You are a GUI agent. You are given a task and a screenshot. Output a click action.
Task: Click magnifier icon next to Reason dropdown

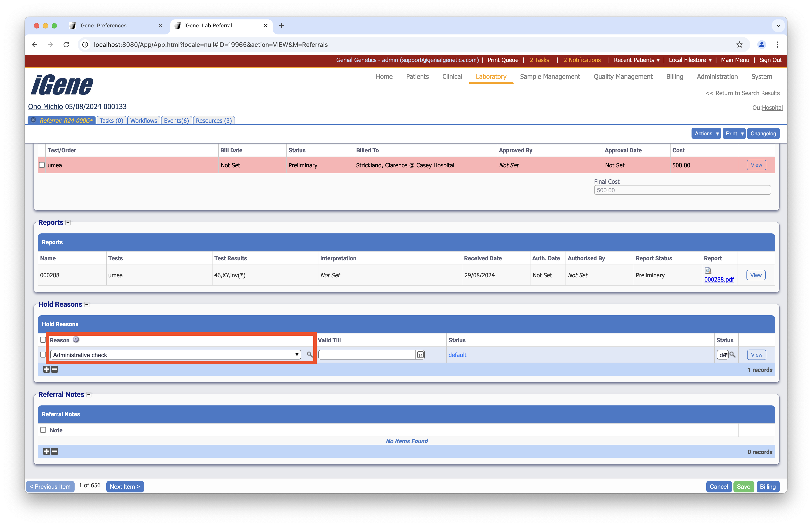(x=309, y=355)
